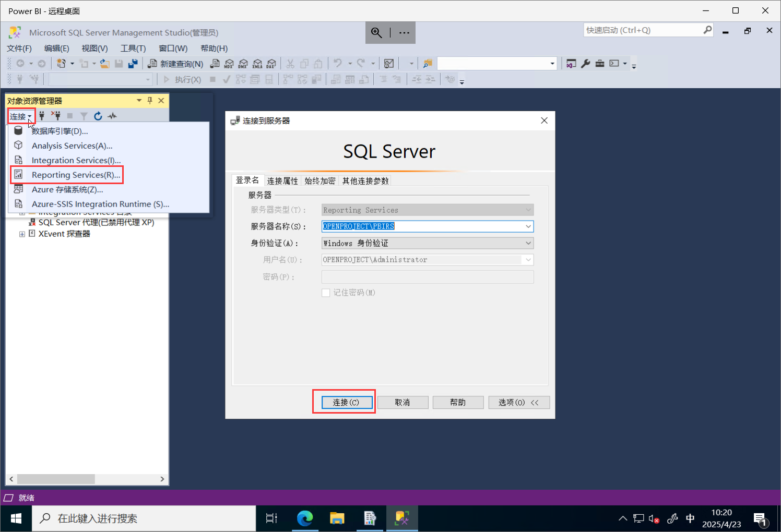Click the 取消 button
The image size is (781, 532).
[403, 403]
